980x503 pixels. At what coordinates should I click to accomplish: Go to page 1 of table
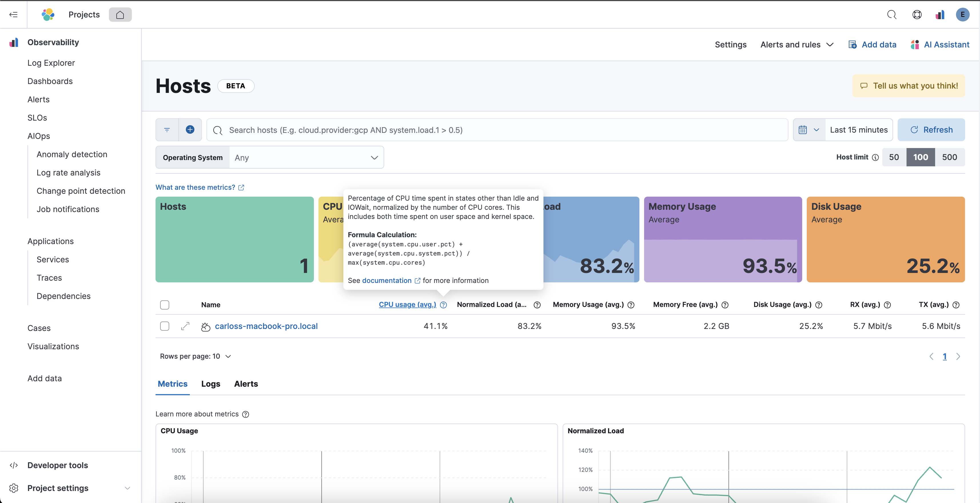[945, 357]
